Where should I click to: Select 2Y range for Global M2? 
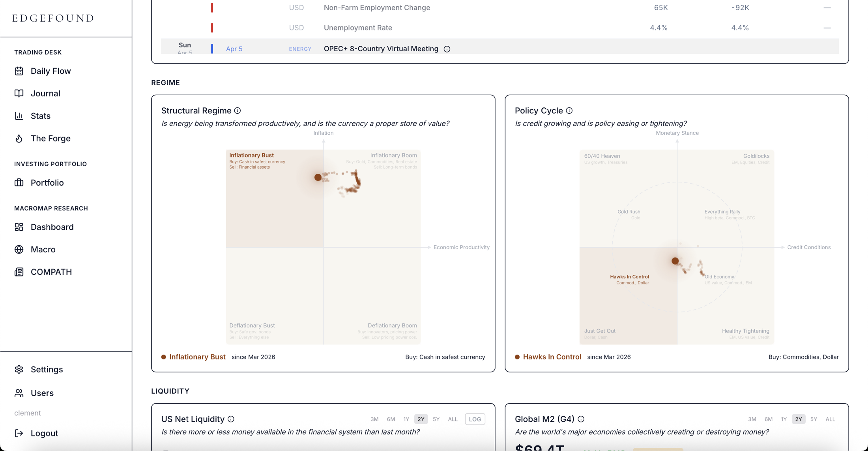click(x=799, y=419)
